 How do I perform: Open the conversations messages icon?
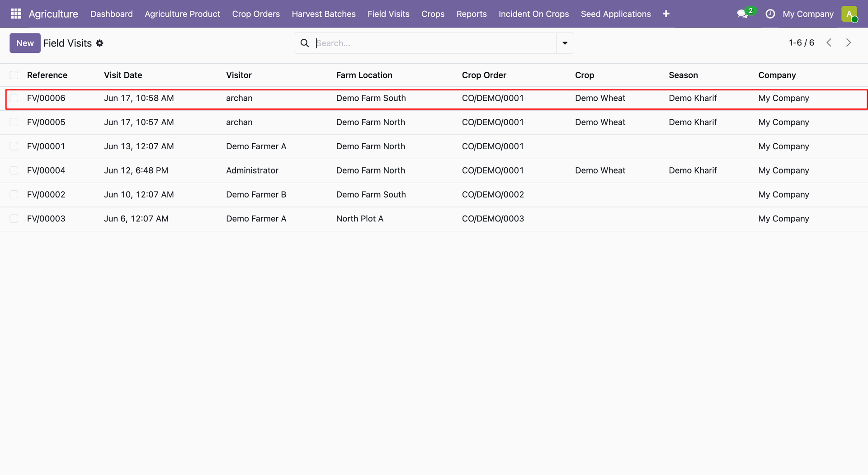point(742,14)
